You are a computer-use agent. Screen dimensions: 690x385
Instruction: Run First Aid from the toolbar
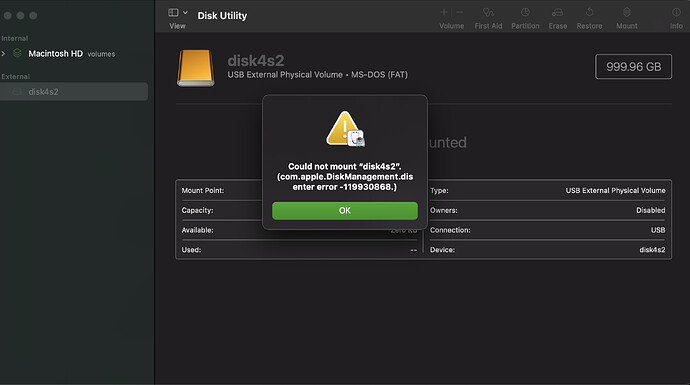point(488,13)
